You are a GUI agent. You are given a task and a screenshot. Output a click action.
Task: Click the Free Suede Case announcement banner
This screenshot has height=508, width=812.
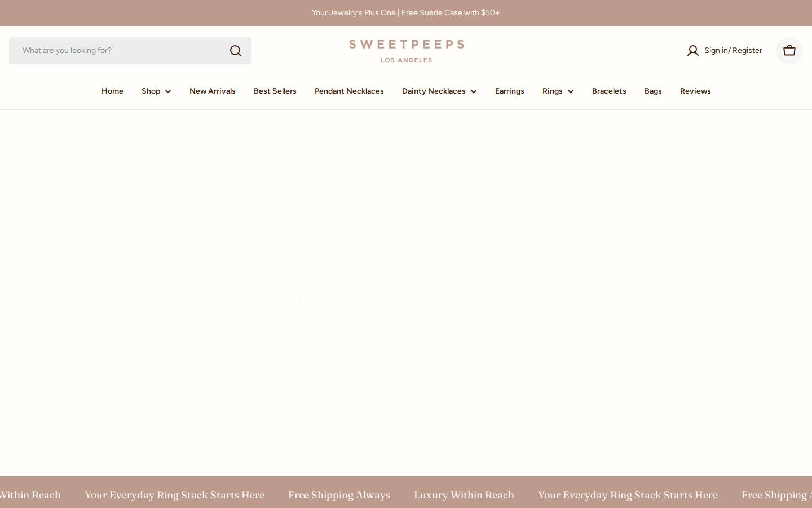pos(406,13)
